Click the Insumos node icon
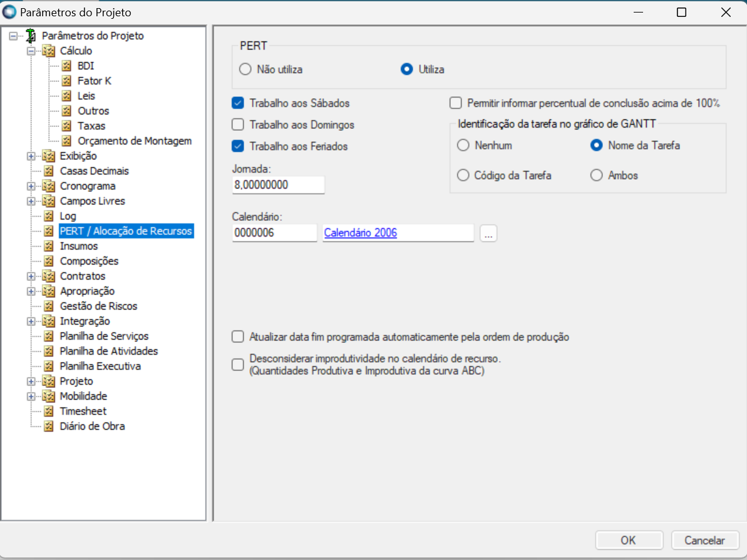 [x=49, y=246]
